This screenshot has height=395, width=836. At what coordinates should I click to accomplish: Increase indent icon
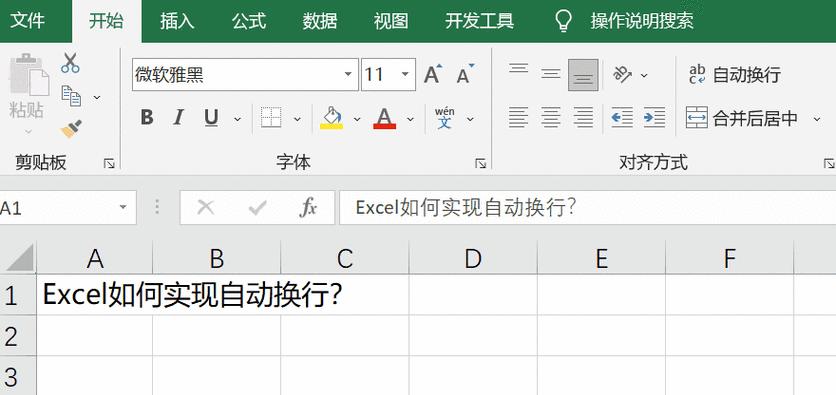point(654,117)
